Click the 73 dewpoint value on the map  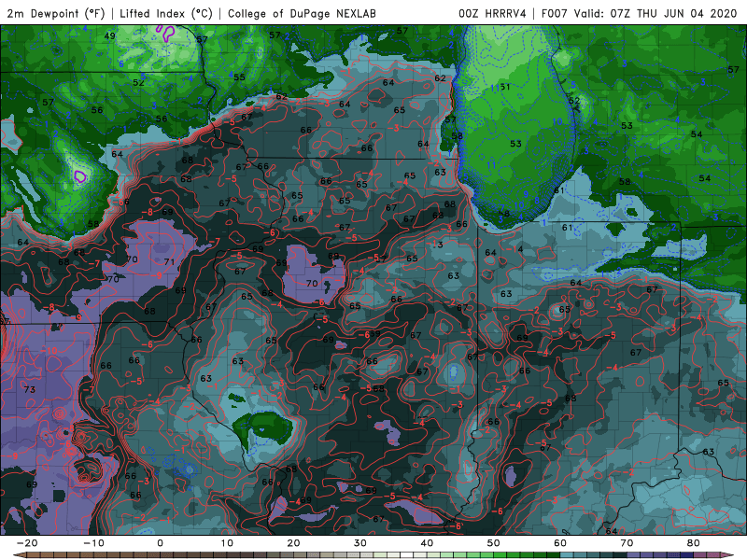pyautogui.click(x=30, y=389)
